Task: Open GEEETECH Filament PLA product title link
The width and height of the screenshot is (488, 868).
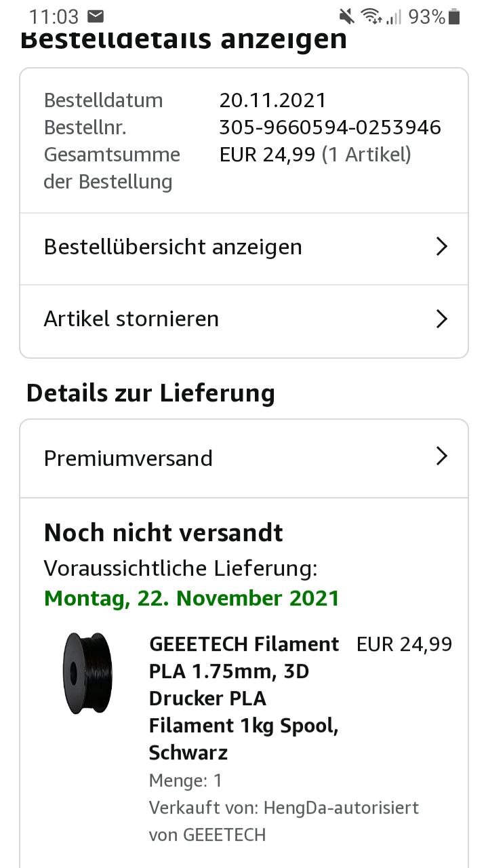Action: click(x=243, y=697)
